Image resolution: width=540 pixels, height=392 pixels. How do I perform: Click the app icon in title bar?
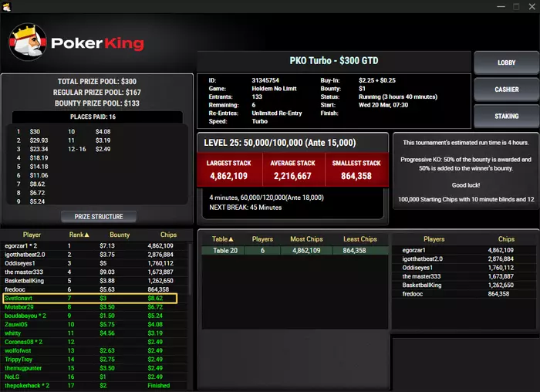[x=6, y=6]
